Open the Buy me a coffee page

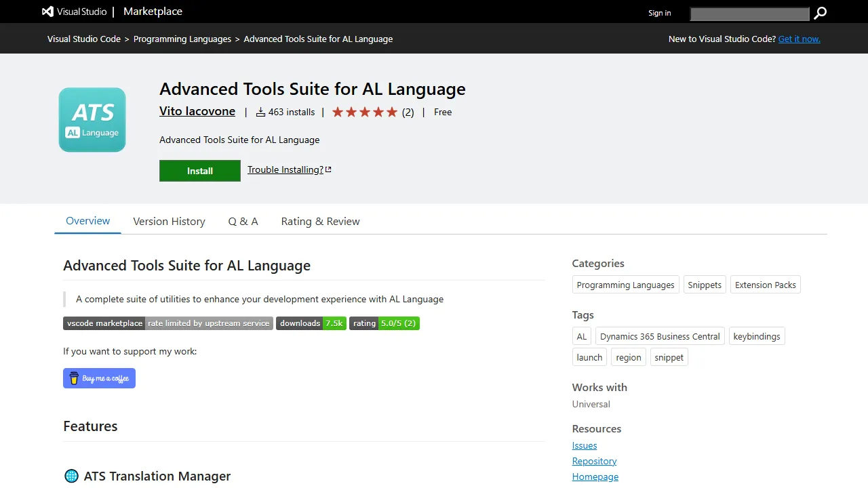[99, 378]
